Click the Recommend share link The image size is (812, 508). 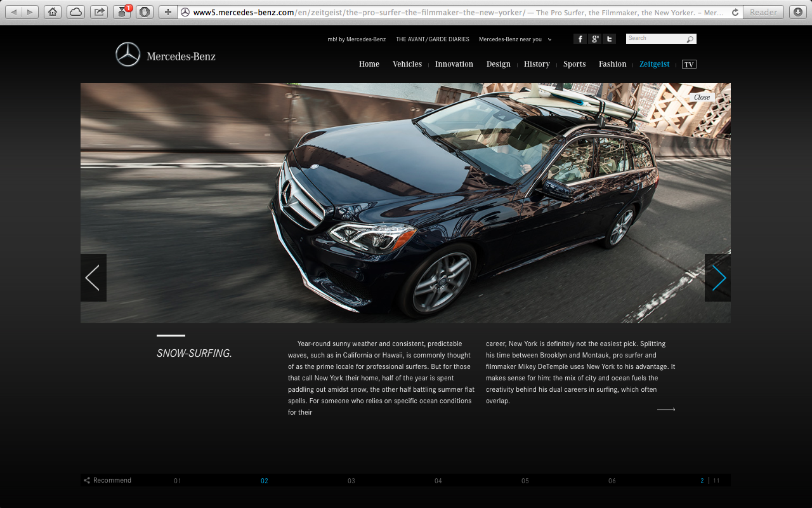click(x=108, y=480)
